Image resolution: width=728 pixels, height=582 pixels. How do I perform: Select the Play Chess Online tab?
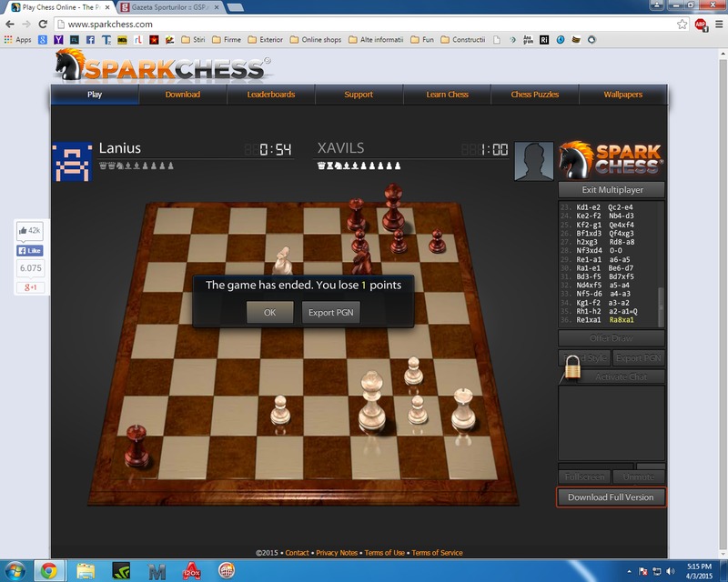[x=60, y=7]
